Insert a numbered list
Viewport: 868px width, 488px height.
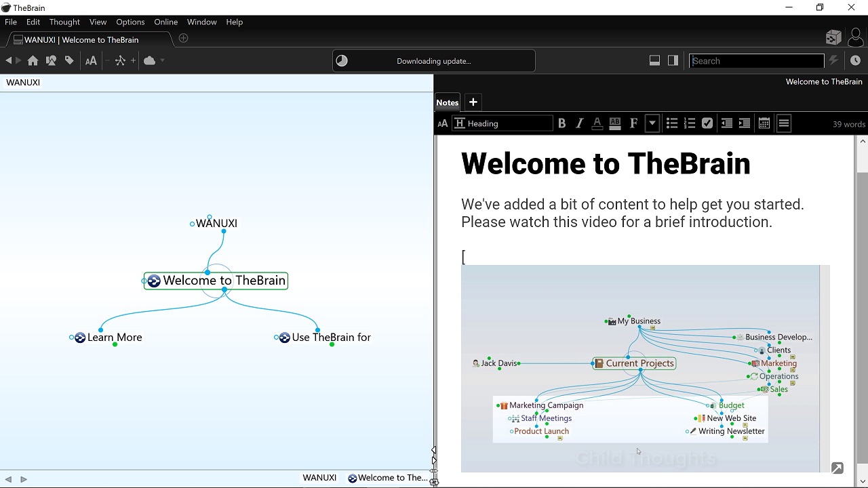tap(690, 123)
